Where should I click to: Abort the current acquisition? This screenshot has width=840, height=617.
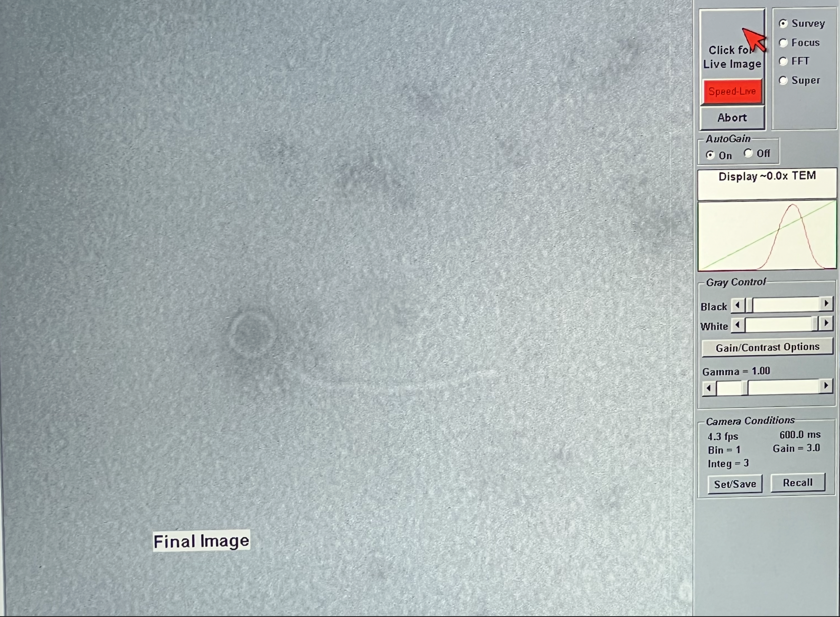click(x=732, y=118)
